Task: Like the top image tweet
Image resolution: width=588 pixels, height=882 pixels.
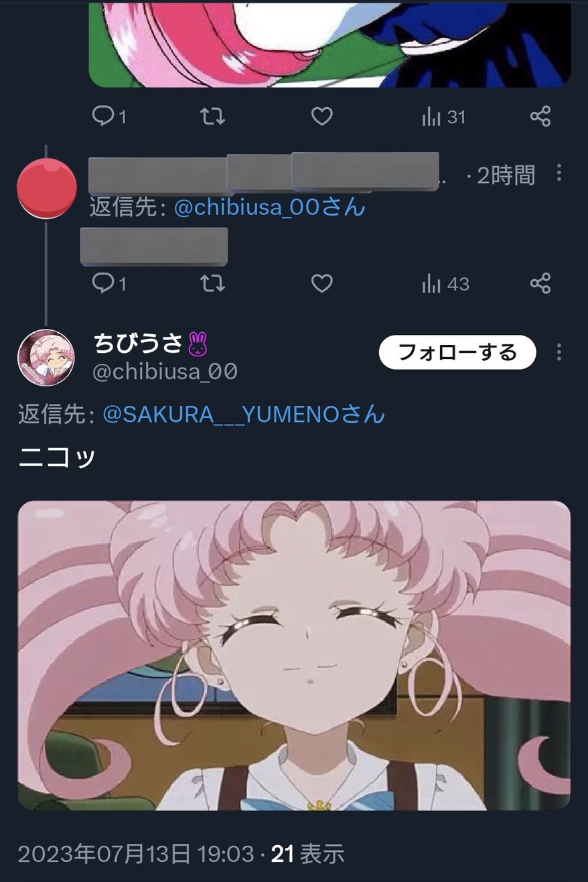Action: [x=322, y=117]
